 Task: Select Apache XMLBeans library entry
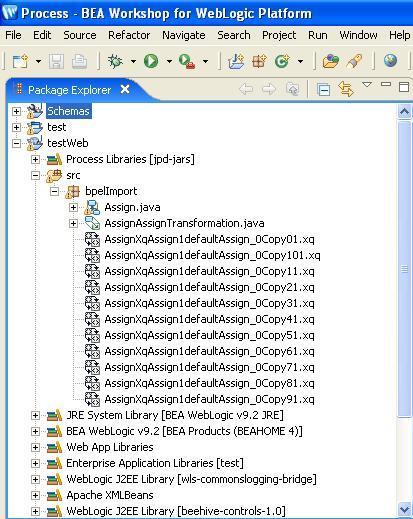point(110,495)
